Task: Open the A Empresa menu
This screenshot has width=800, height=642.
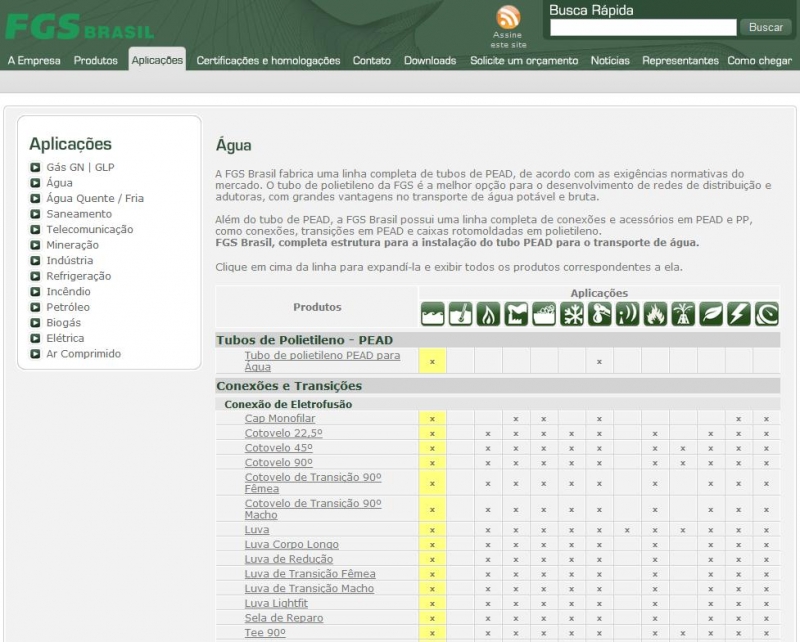Action: click(x=34, y=61)
